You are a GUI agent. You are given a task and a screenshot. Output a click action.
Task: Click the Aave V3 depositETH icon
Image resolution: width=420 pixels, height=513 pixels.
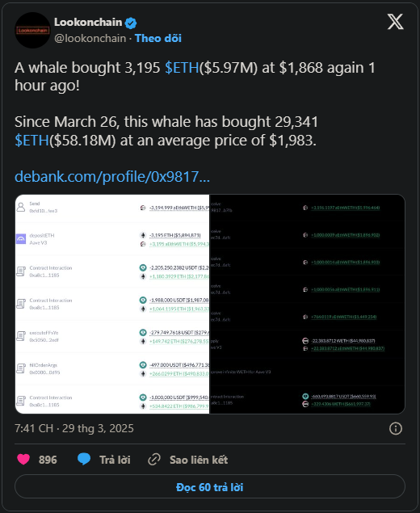point(21,239)
